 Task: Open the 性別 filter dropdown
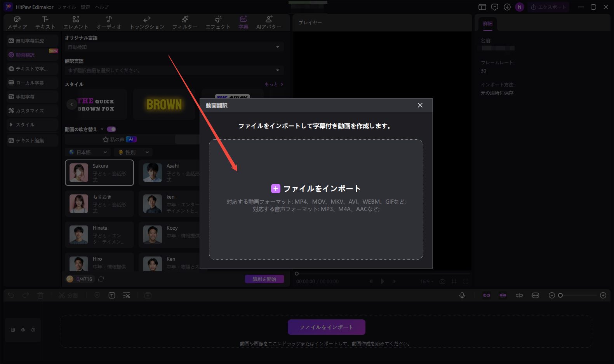click(x=133, y=152)
